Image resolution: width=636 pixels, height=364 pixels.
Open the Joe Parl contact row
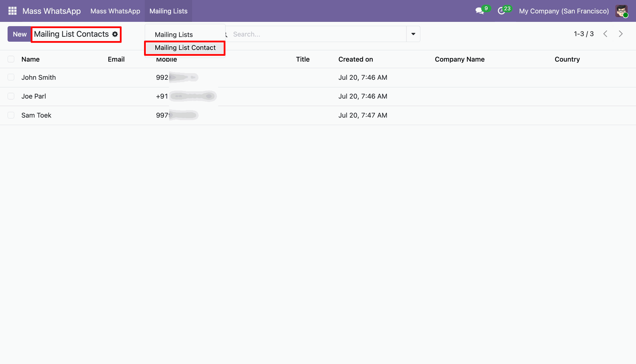click(318, 96)
